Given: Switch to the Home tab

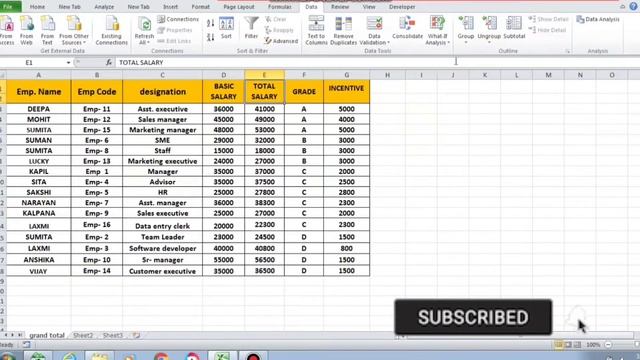Looking at the screenshot, I should 37,7.
